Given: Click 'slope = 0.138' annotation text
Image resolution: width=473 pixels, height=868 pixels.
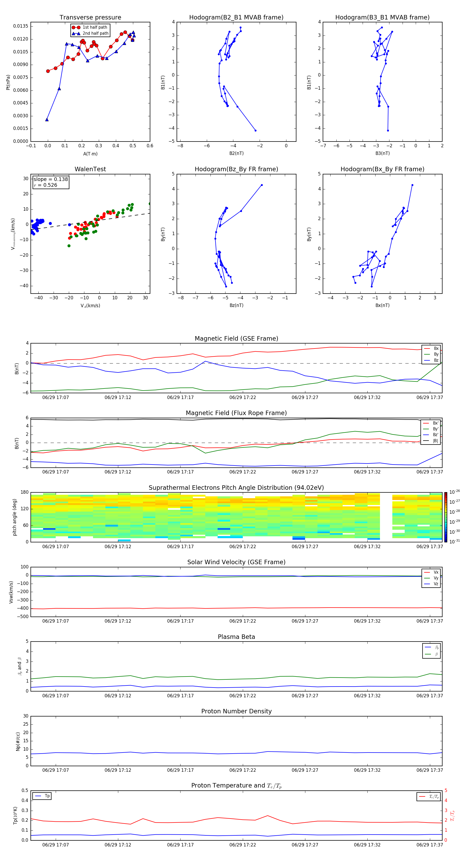Looking at the screenshot, I should click(x=51, y=179).
